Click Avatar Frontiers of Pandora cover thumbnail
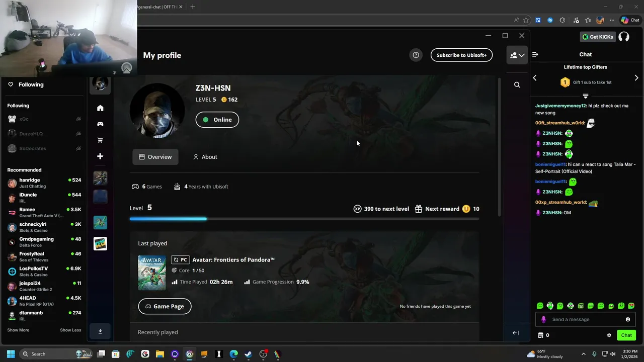This screenshot has width=644, height=362. click(152, 273)
